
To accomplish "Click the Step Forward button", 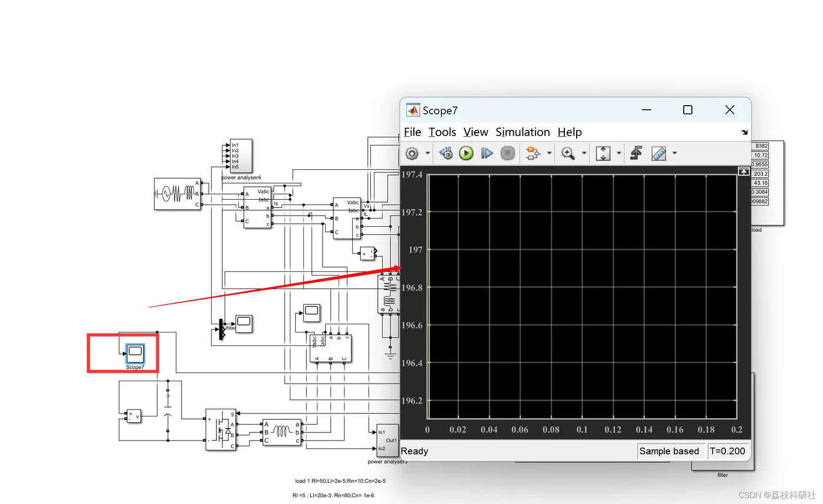I will point(487,153).
